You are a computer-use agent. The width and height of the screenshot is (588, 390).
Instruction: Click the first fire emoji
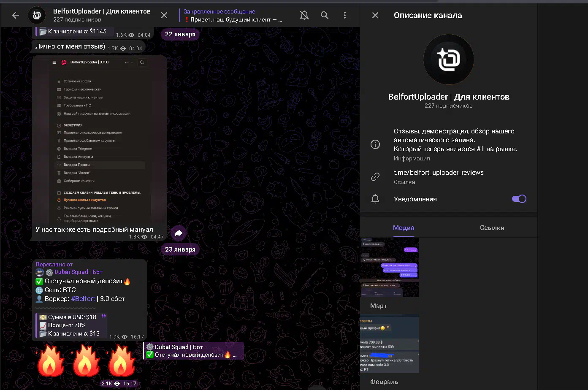tap(50, 360)
